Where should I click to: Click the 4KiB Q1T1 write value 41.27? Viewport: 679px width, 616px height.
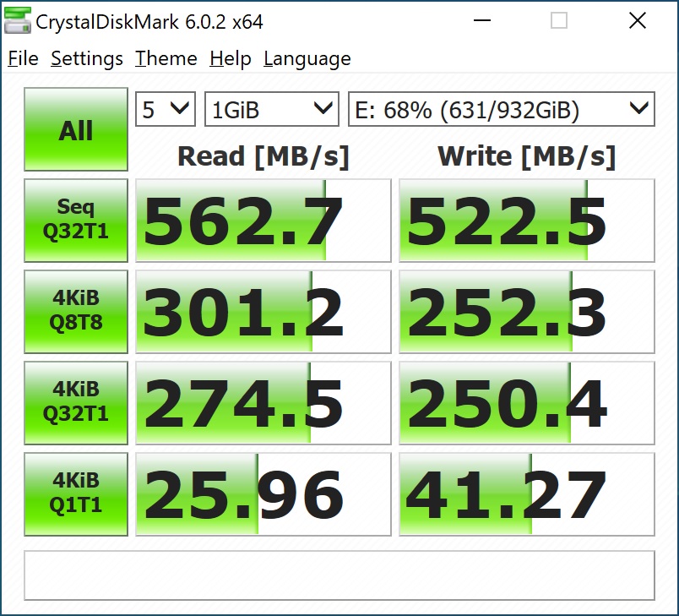(x=527, y=494)
